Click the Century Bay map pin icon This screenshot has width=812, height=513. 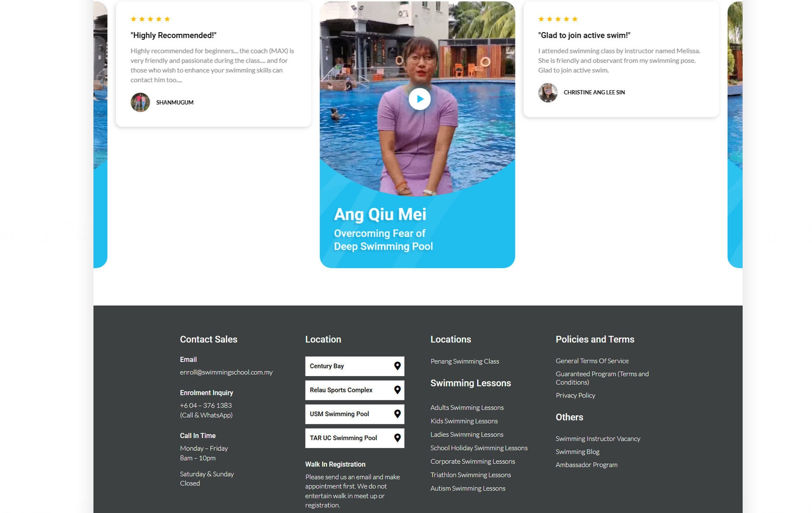coord(397,366)
